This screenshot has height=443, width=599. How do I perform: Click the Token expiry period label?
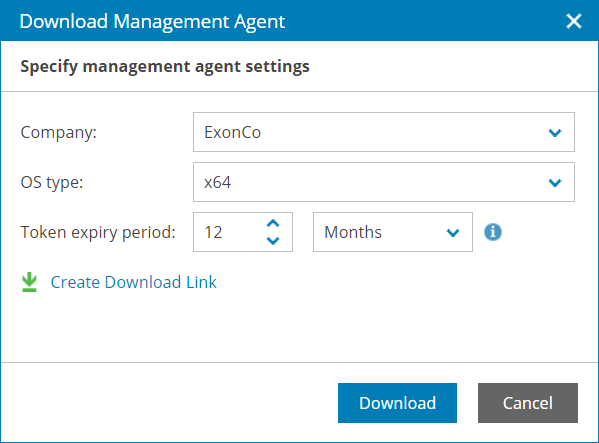98,232
